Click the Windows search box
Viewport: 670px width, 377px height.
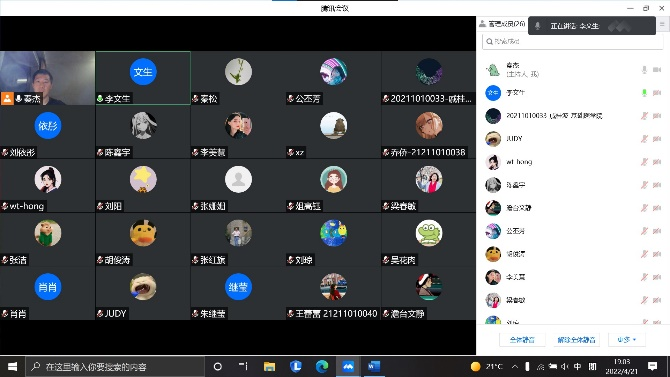pyautogui.click(x=115, y=367)
